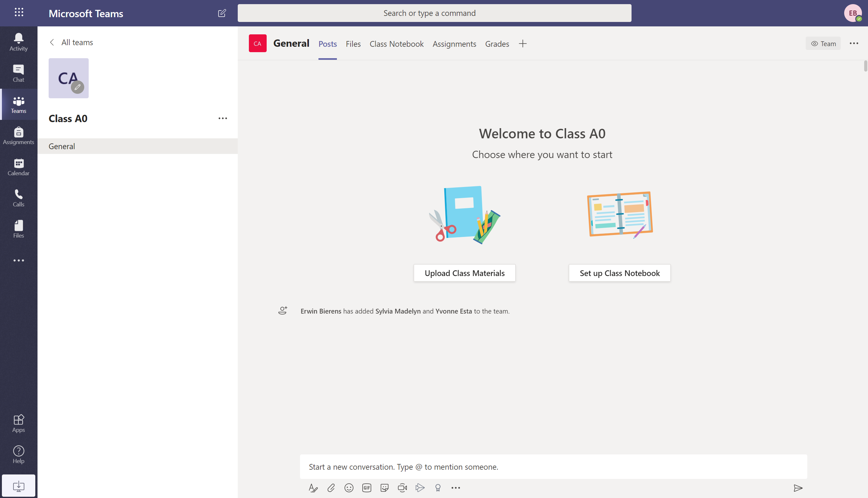The width and height of the screenshot is (868, 498).
Task: Click the attach paperclip icon
Action: tap(331, 488)
